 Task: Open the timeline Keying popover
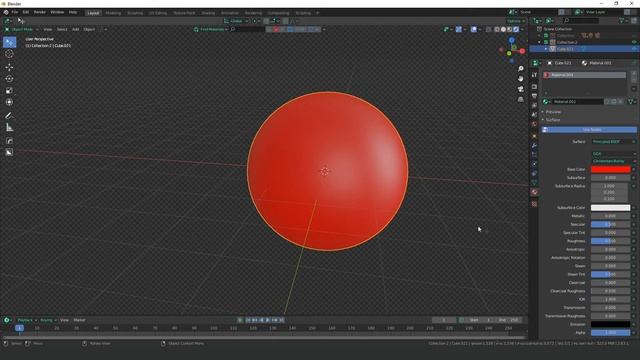pyautogui.click(x=48, y=320)
